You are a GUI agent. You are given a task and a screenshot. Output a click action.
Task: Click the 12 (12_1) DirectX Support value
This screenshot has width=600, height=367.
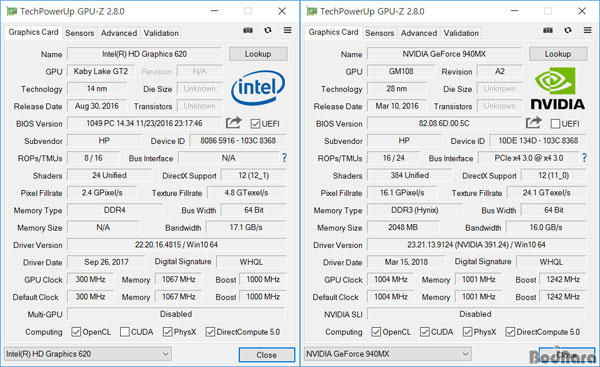click(x=254, y=175)
